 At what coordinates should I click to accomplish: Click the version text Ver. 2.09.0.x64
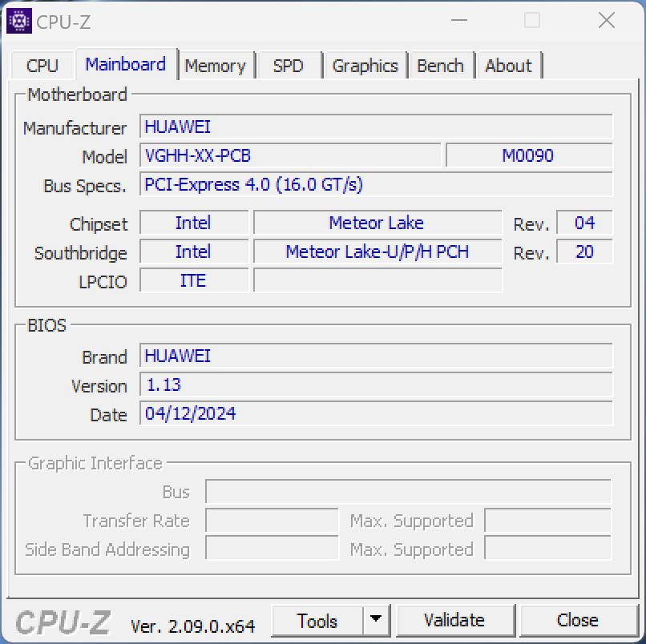click(193, 626)
